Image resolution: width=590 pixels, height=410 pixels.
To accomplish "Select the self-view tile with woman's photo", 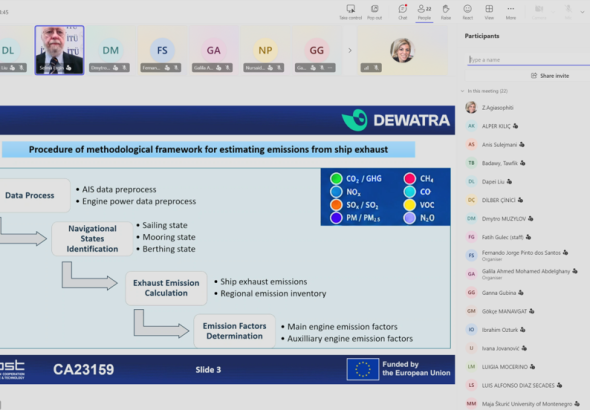I will pyautogui.click(x=402, y=50).
